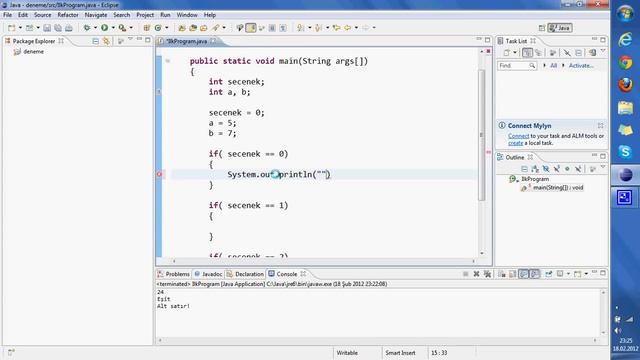This screenshot has width=640, height=360.
Task: Open Debug button dropdown arrow
Action: click(95, 28)
